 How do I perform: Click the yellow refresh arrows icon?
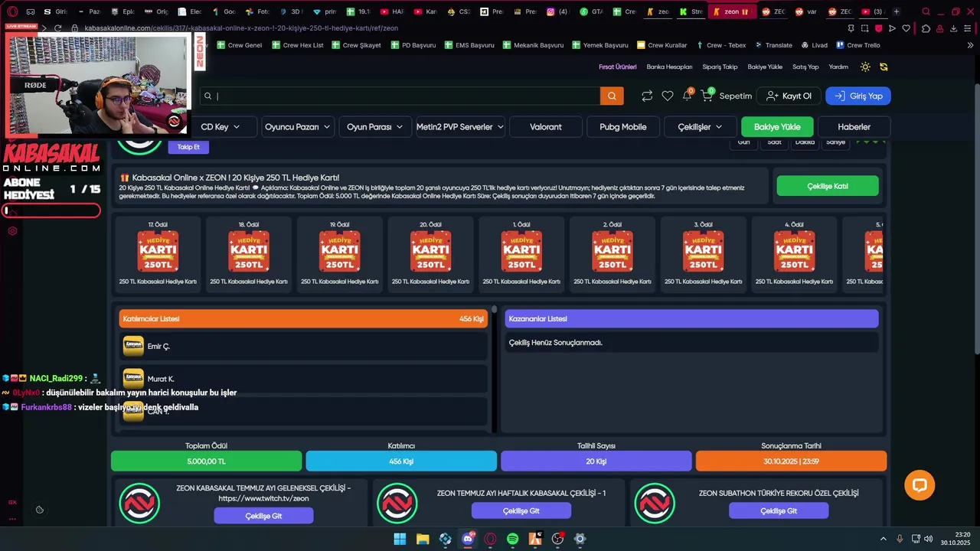click(x=884, y=67)
